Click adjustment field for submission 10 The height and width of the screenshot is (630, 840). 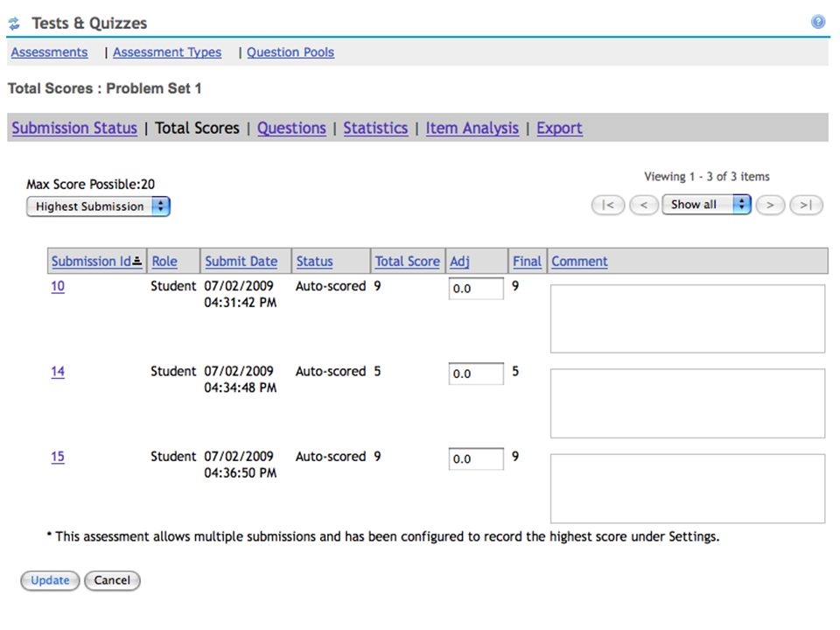476,288
